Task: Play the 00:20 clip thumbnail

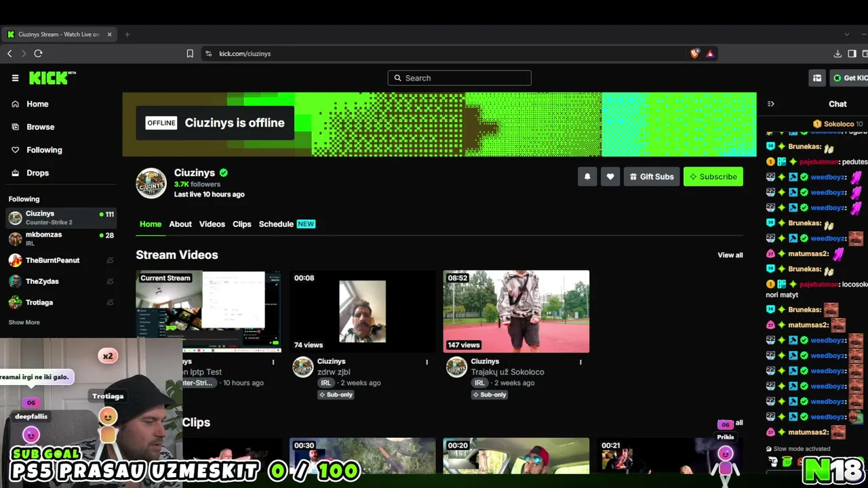Action: coord(516,455)
